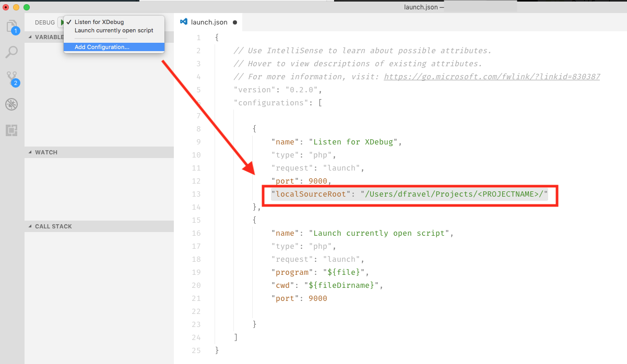Click the localSourceRoot path value on line 13

pyautogui.click(x=454, y=195)
